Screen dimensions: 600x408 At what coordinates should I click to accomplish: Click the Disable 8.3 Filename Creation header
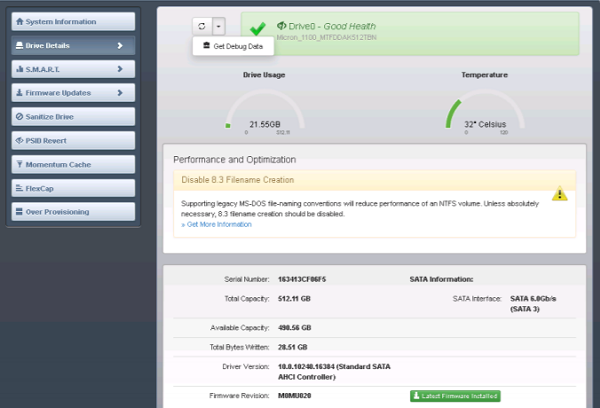(x=375, y=180)
